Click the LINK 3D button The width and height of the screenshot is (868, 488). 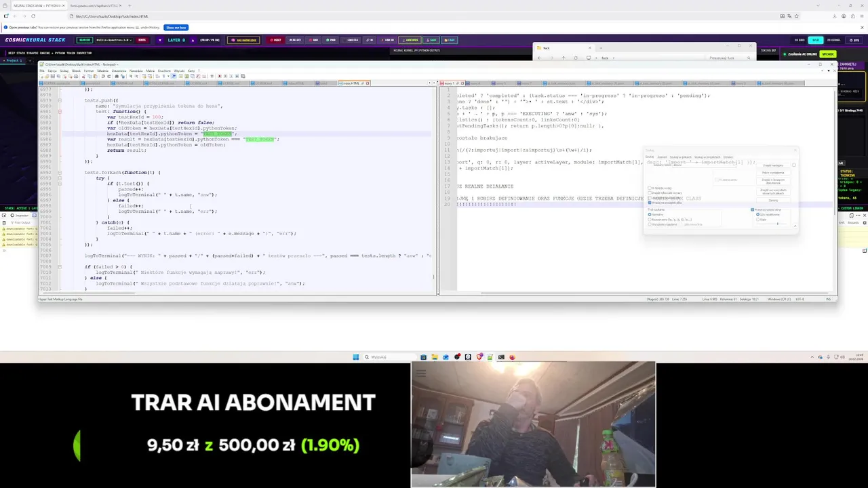click(x=387, y=40)
